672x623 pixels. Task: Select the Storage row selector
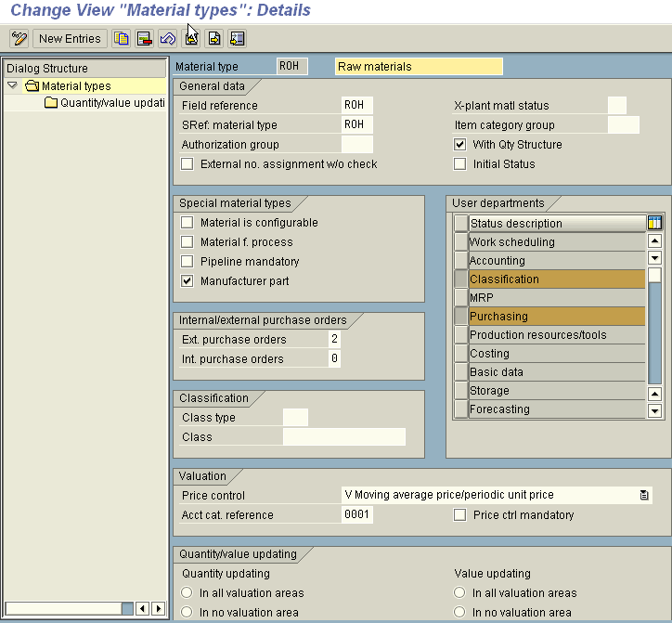[461, 390]
